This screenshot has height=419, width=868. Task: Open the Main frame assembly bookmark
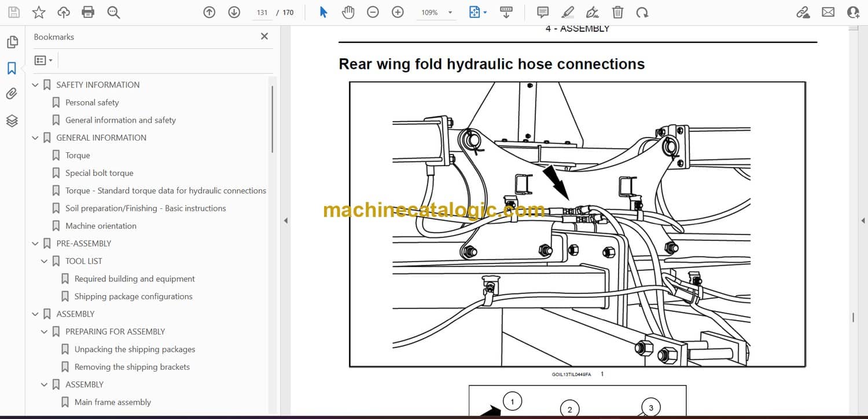(x=112, y=402)
